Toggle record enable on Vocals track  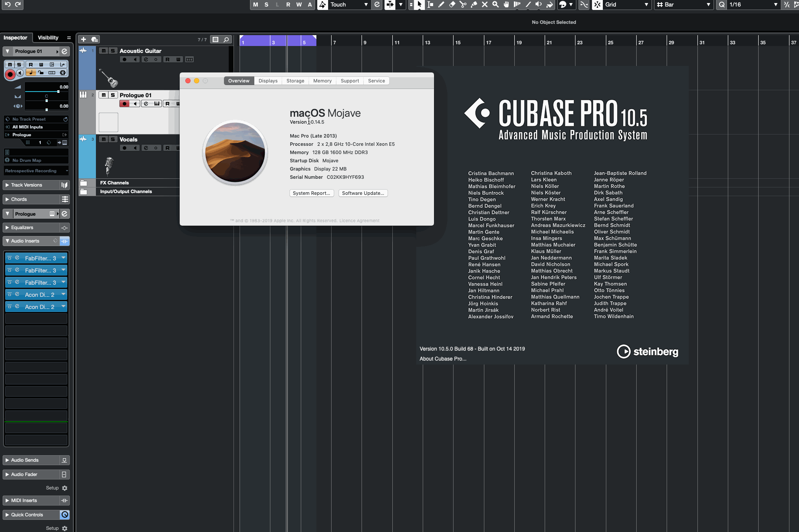125,148
